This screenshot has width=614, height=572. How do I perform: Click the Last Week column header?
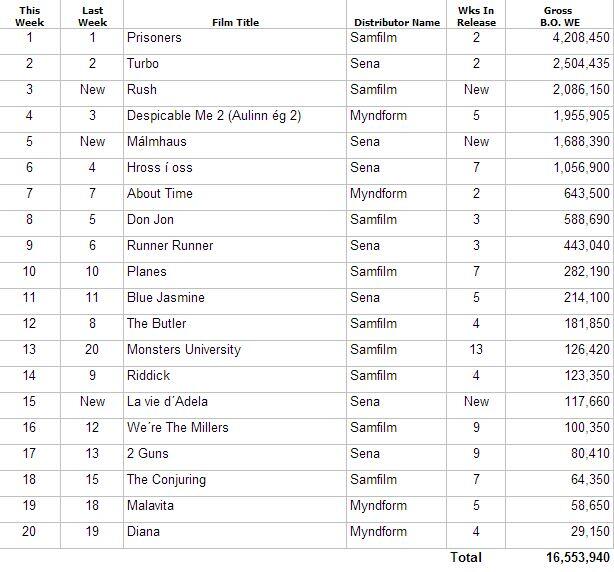tap(92, 16)
